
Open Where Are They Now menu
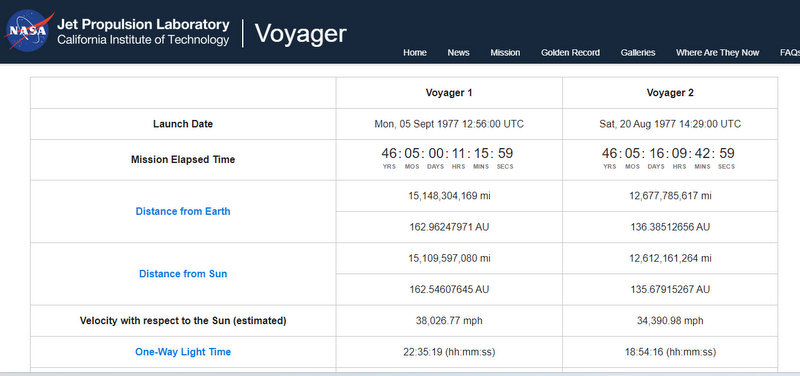coord(717,53)
